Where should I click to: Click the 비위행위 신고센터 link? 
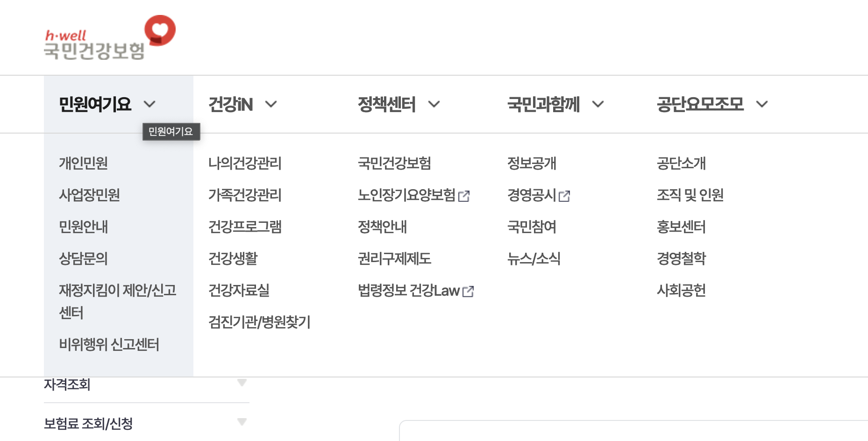pos(108,345)
